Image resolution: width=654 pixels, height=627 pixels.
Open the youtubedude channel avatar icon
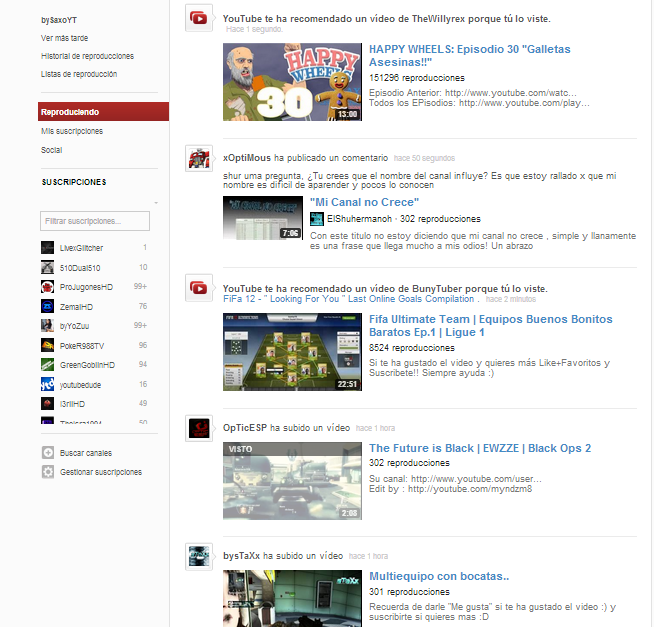coord(47,384)
